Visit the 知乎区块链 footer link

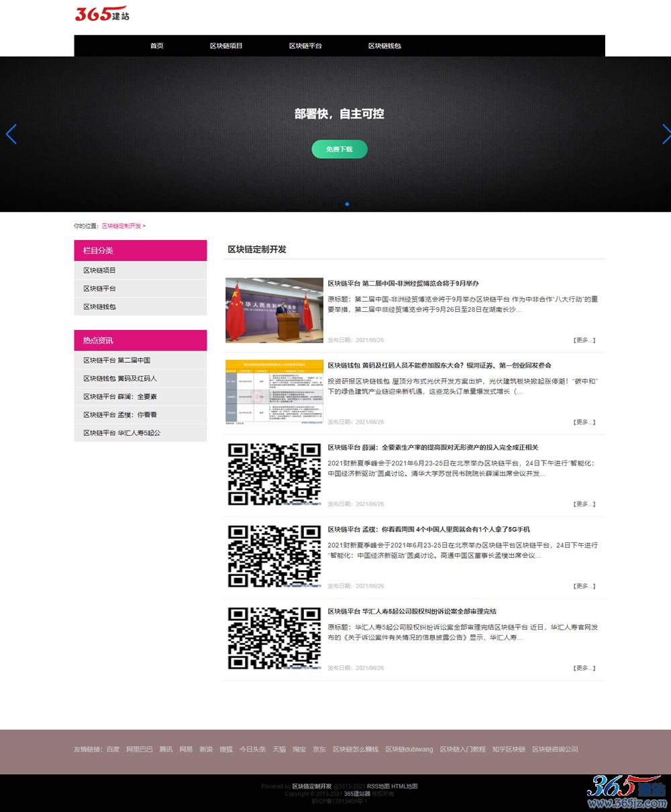pos(509,749)
